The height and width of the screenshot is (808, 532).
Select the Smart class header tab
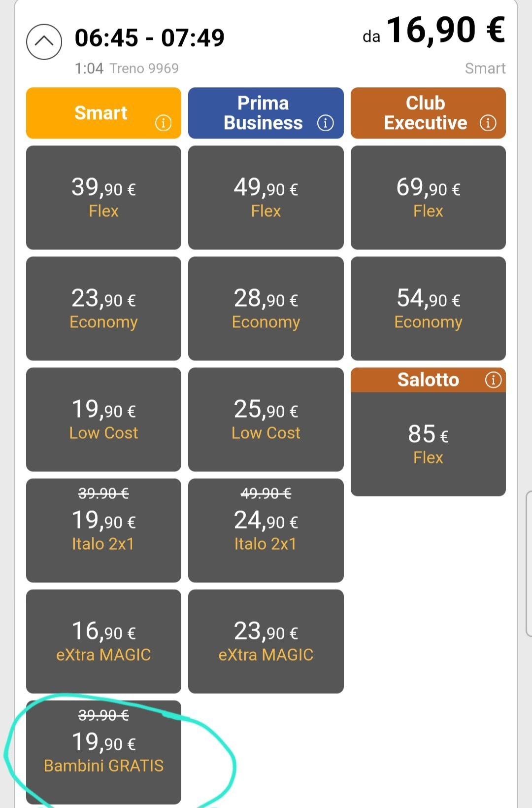click(101, 113)
